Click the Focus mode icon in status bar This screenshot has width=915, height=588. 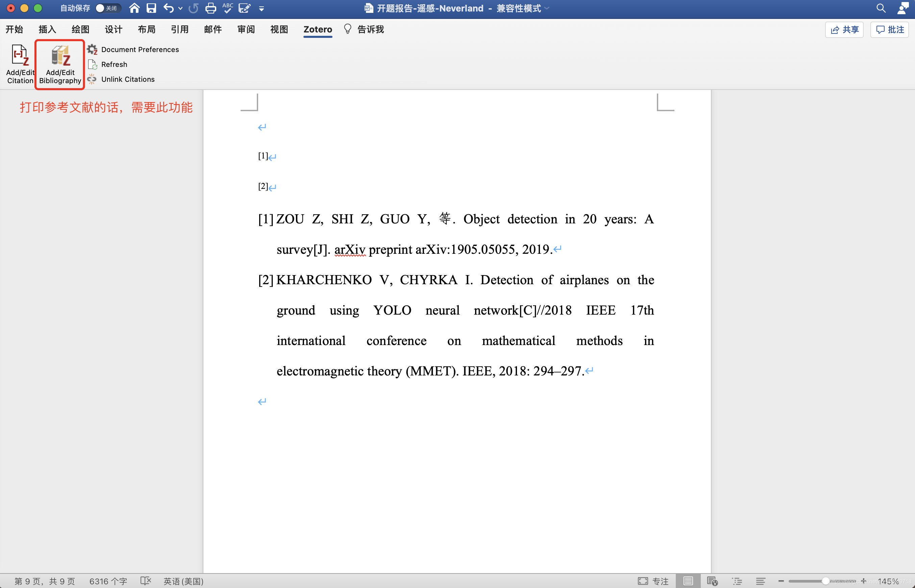coord(643,581)
